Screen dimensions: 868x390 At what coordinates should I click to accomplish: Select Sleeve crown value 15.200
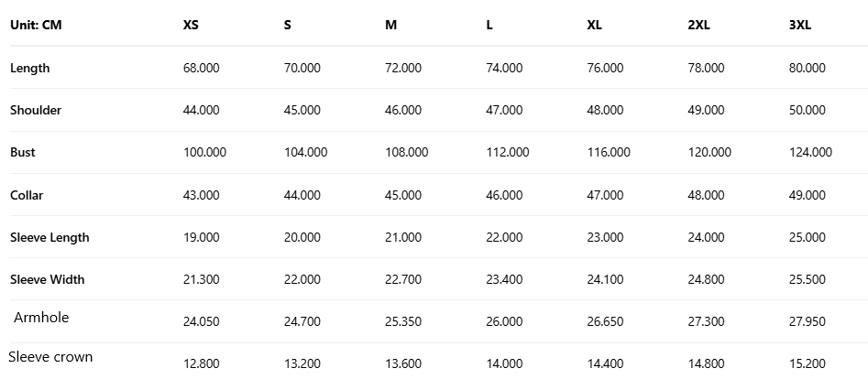tap(807, 363)
